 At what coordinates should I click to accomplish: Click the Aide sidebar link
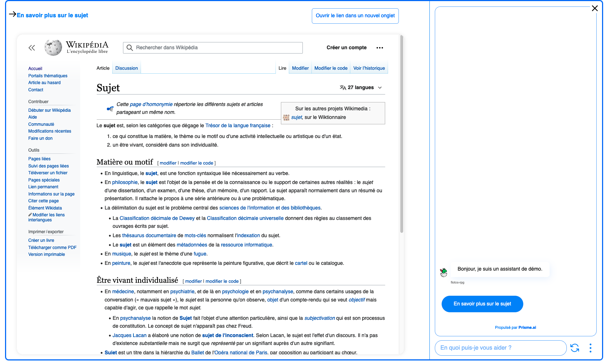pos(33,117)
